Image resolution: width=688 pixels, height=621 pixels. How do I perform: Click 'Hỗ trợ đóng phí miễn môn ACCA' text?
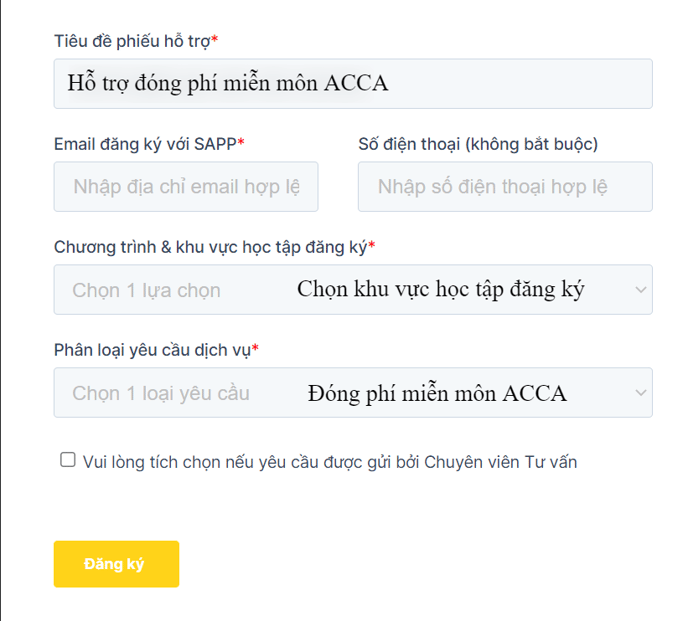228,83
